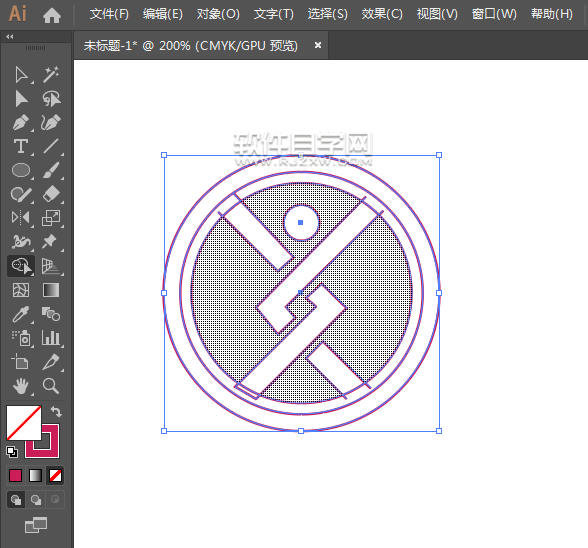The height and width of the screenshot is (548, 588).
Task: Select the Column Graph tool
Action: click(51, 338)
